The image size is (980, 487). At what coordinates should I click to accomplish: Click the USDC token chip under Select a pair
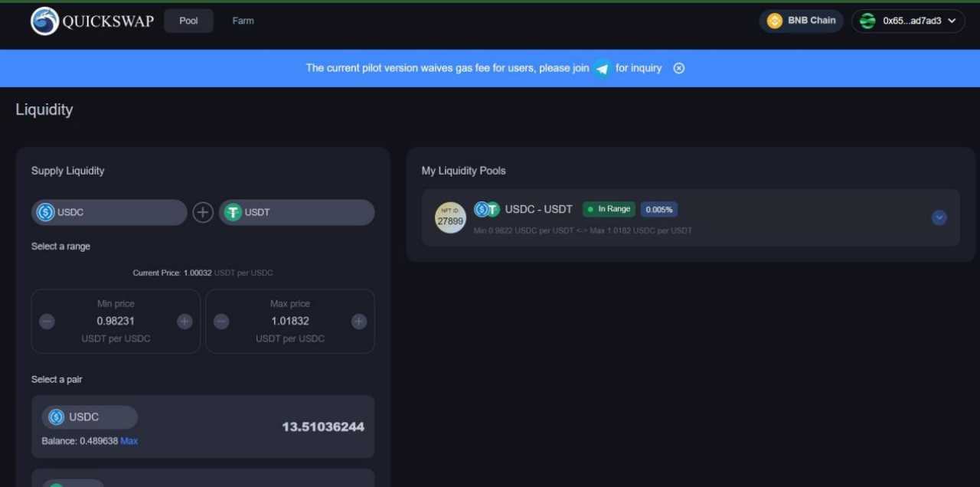[x=90, y=417]
